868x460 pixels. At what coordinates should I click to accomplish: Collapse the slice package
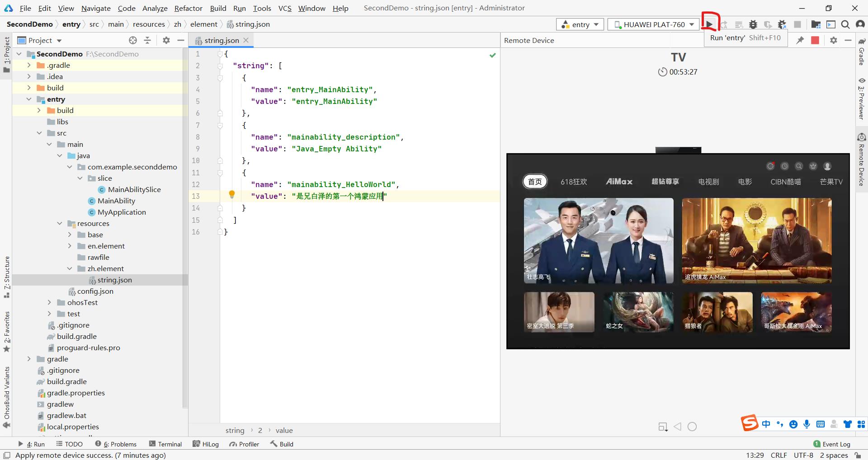pyautogui.click(x=80, y=178)
